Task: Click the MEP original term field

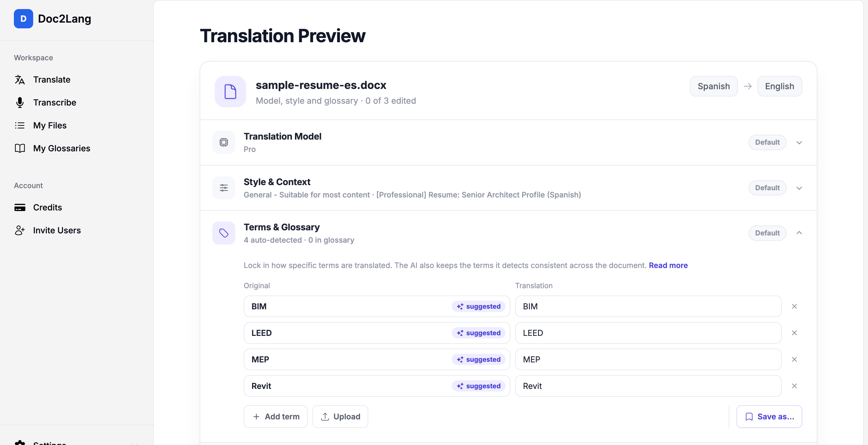Action: pos(377,359)
